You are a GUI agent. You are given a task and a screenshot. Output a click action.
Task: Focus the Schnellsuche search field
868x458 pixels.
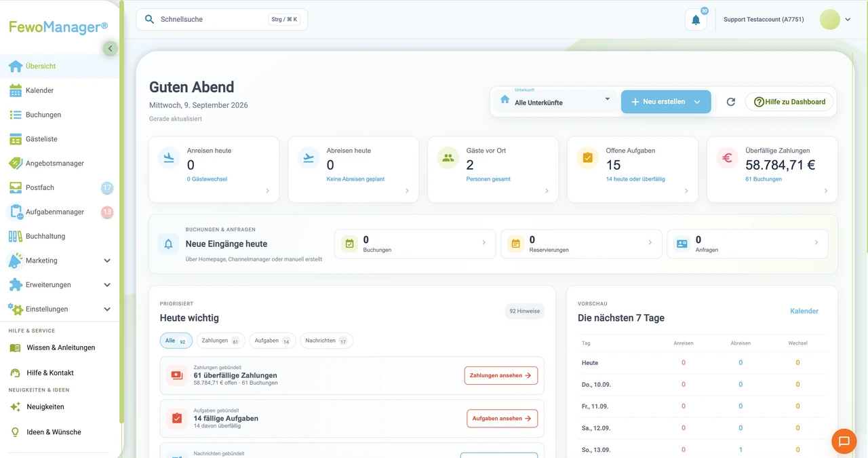point(222,20)
